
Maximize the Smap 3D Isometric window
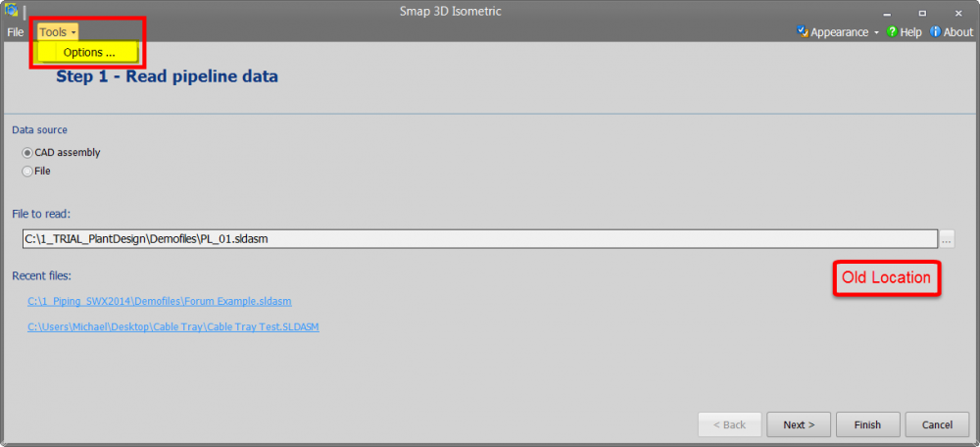(922, 13)
